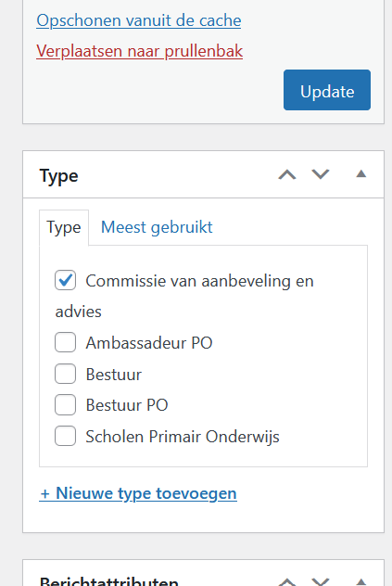
Task: Toggle the Berichtattributen panel triangle
Action: coord(361,581)
